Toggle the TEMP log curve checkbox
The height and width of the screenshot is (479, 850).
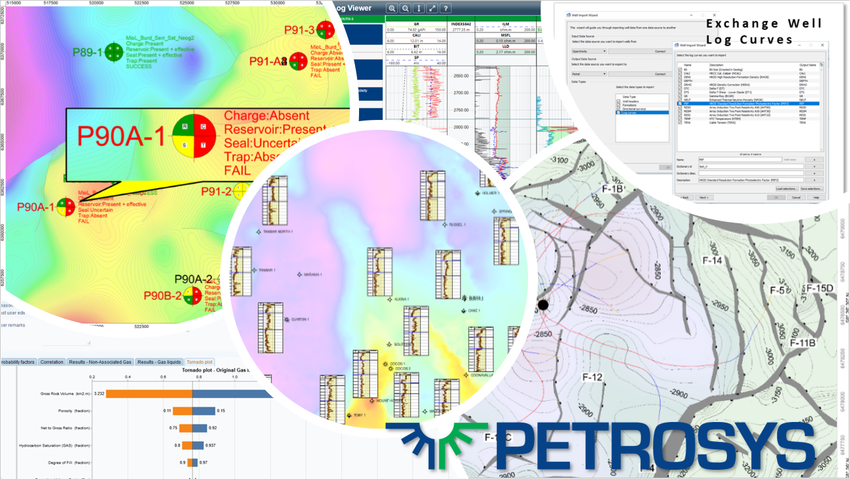point(680,119)
